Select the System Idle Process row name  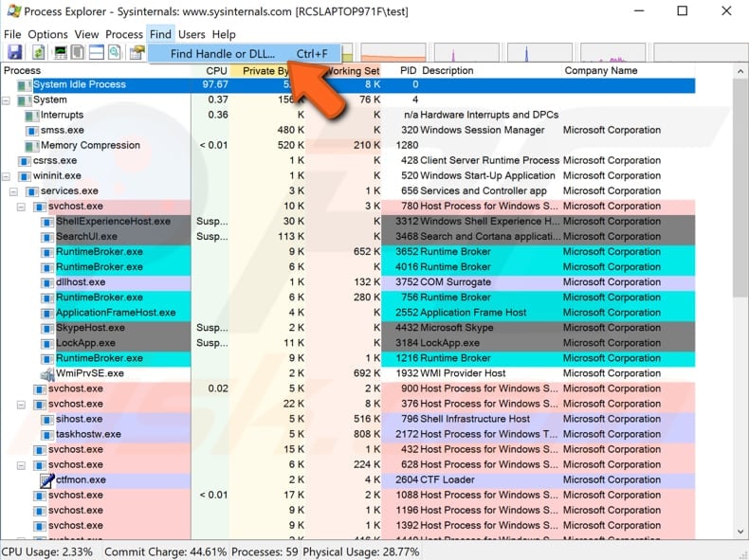coord(80,84)
